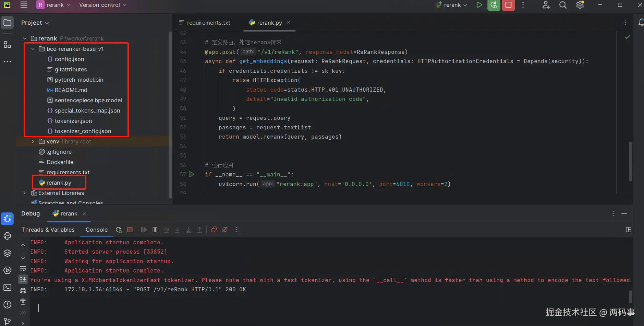Open the Git tool window

click(x=7, y=322)
